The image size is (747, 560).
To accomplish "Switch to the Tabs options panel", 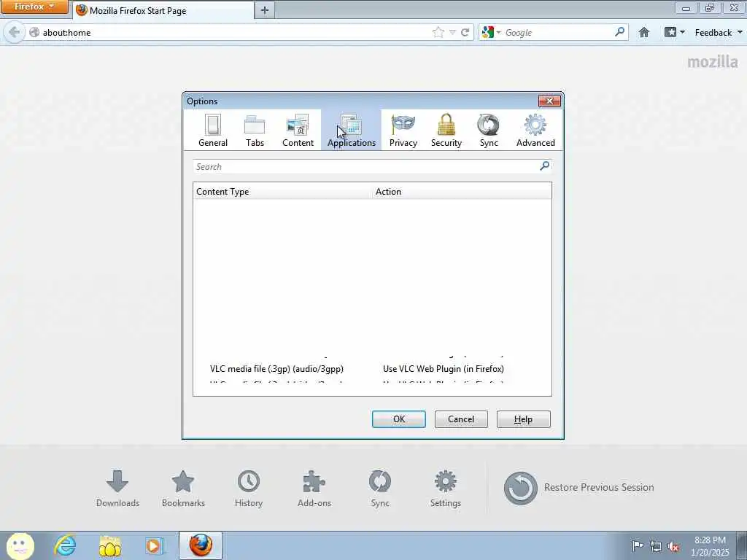I will [x=255, y=130].
